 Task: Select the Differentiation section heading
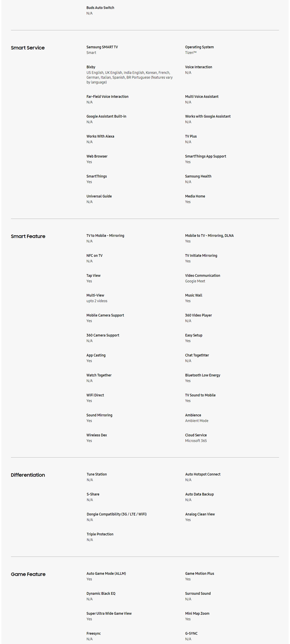pyautogui.click(x=28, y=475)
